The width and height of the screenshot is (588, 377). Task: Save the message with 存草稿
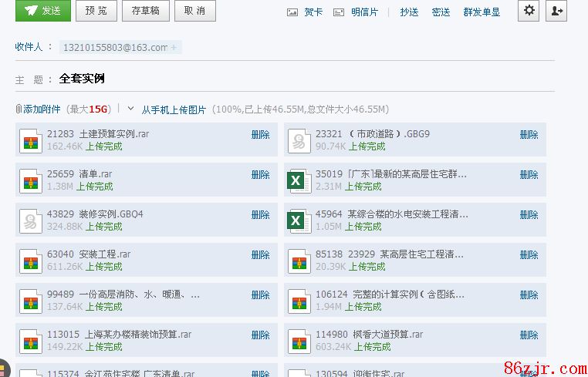(146, 11)
